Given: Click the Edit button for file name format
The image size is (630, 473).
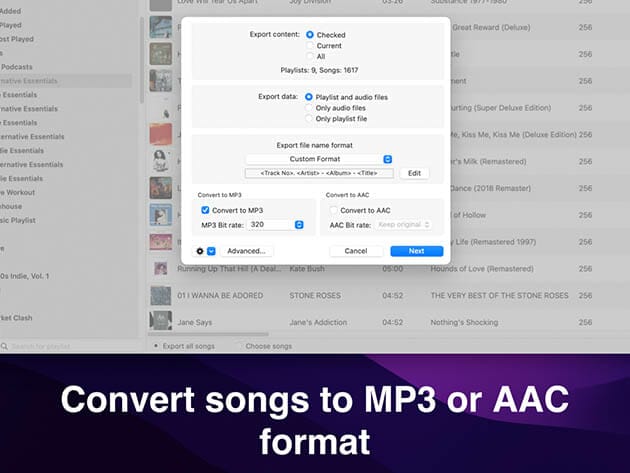Looking at the screenshot, I should point(415,173).
